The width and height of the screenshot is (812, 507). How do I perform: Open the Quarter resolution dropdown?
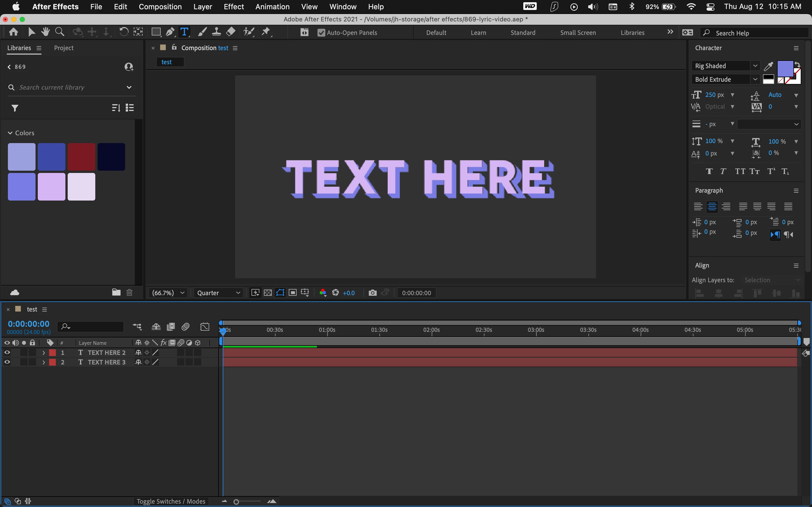pyautogui.click(x=219, y=293)
